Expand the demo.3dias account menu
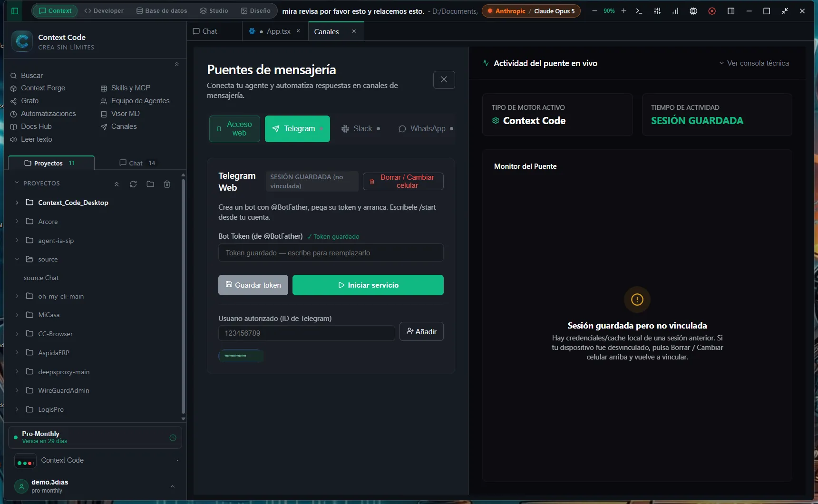The width and height of the screenshot is (818, 504). 172,486
